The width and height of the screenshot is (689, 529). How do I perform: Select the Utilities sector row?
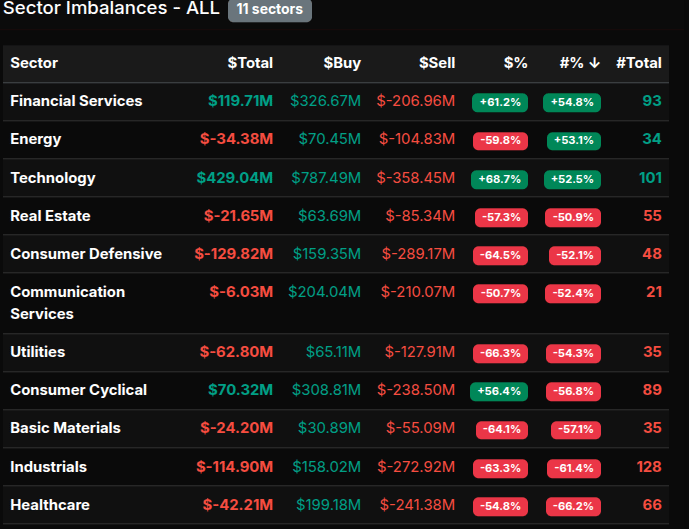pyautogui.click(x=38, y=352)
